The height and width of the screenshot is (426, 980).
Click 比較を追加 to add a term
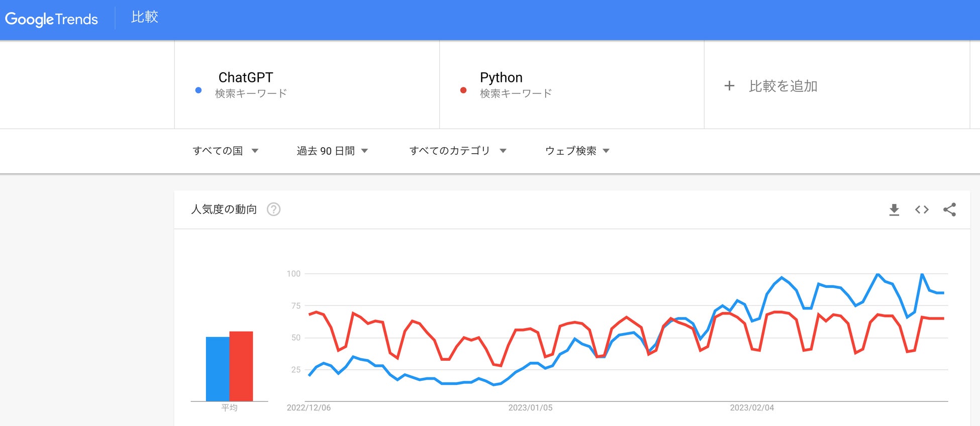[783, 86]
